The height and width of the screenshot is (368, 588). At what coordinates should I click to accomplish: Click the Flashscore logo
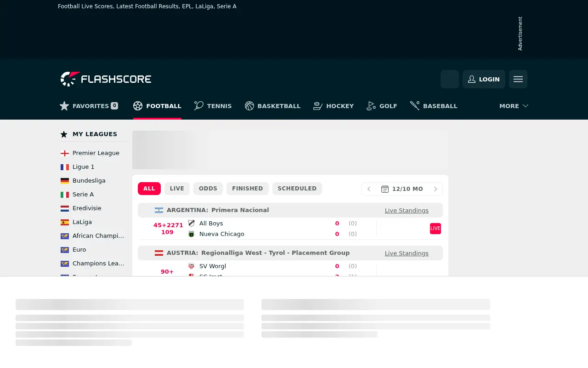(x=106, y=79)
